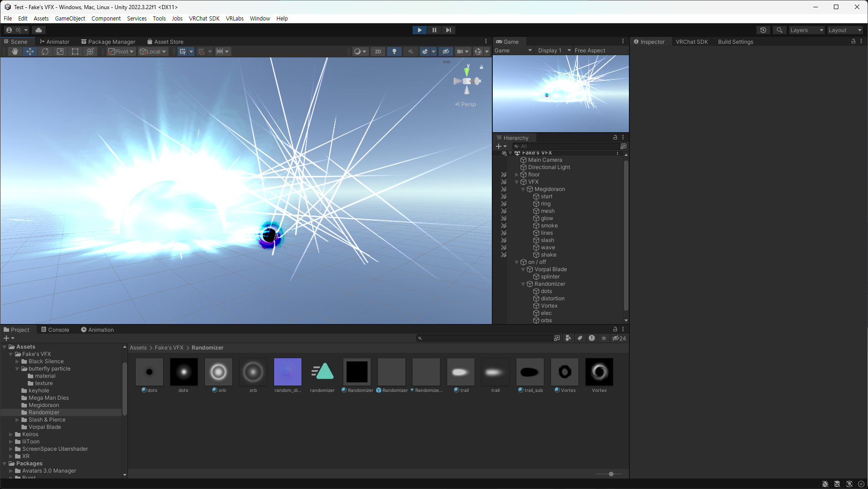
Task: Expand the Slash & Pierce folder
Action: pos(17,420)
